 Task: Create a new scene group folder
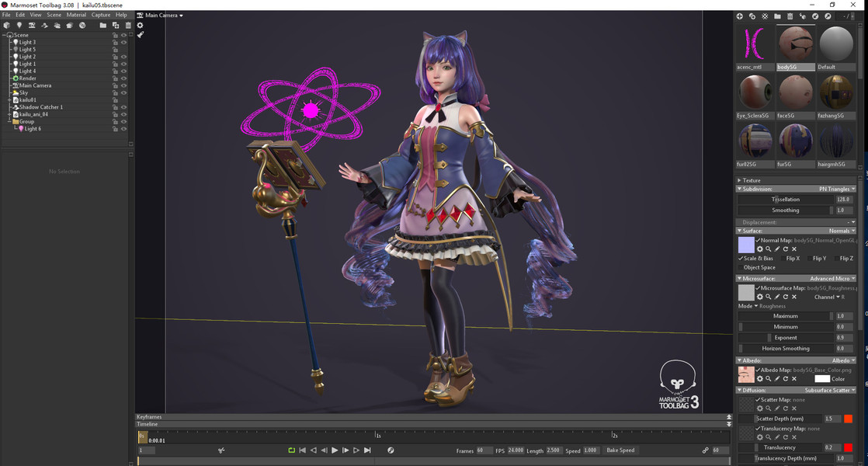pos(103,26)
